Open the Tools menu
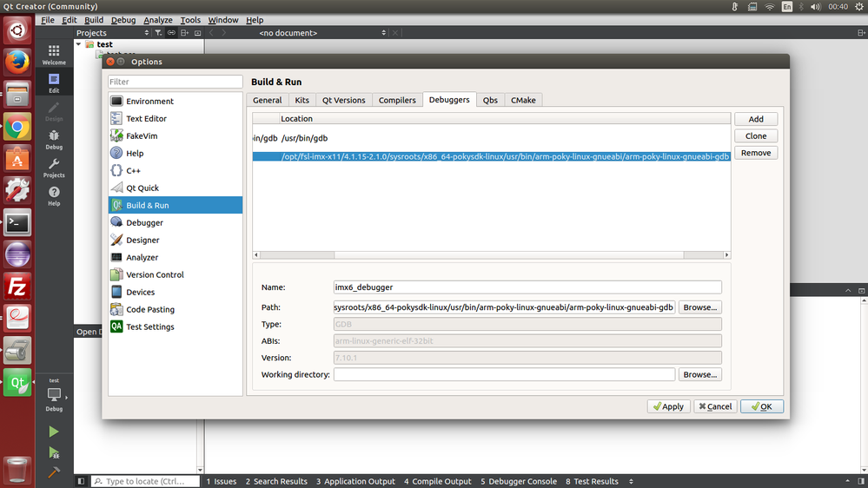The width and height of the screenshot is (868, 488). click(x=190, y=20)
